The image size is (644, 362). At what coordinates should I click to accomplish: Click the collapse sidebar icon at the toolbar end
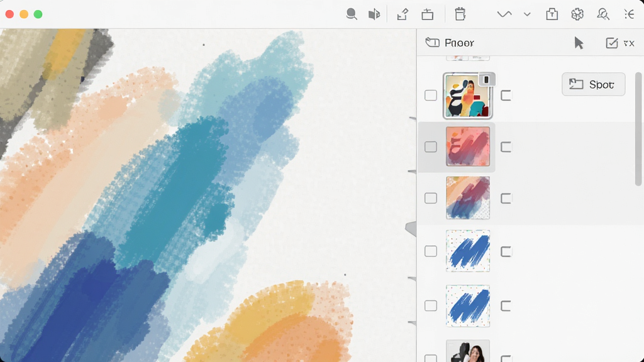pyautogui.click(x=629, y=14)
